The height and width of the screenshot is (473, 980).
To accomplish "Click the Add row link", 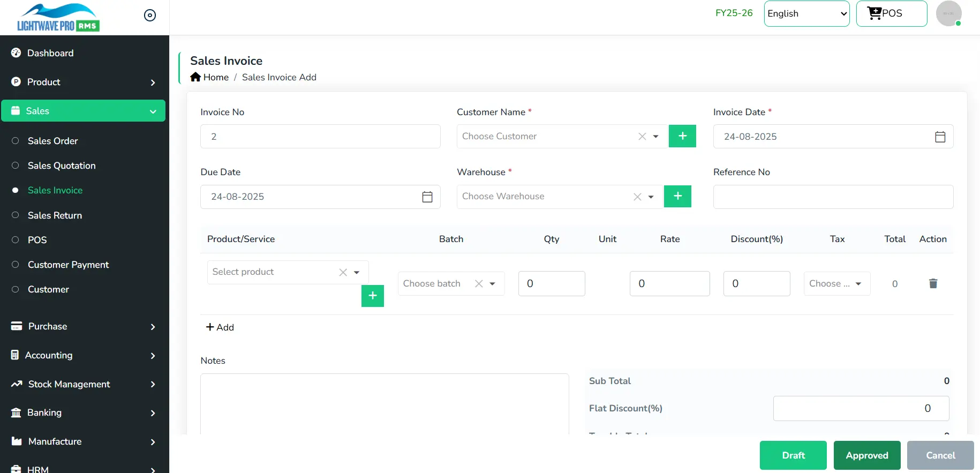I will (x=220, y=327).
